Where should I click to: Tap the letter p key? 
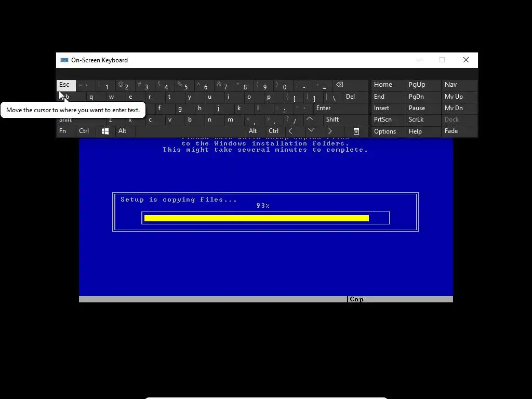273,97
